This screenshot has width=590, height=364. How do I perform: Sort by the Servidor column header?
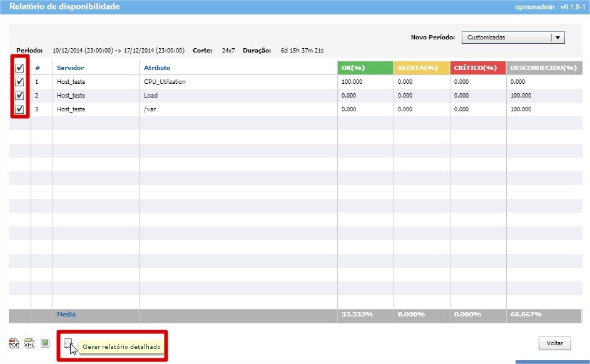pyautogui.click(x=70, y=68)
